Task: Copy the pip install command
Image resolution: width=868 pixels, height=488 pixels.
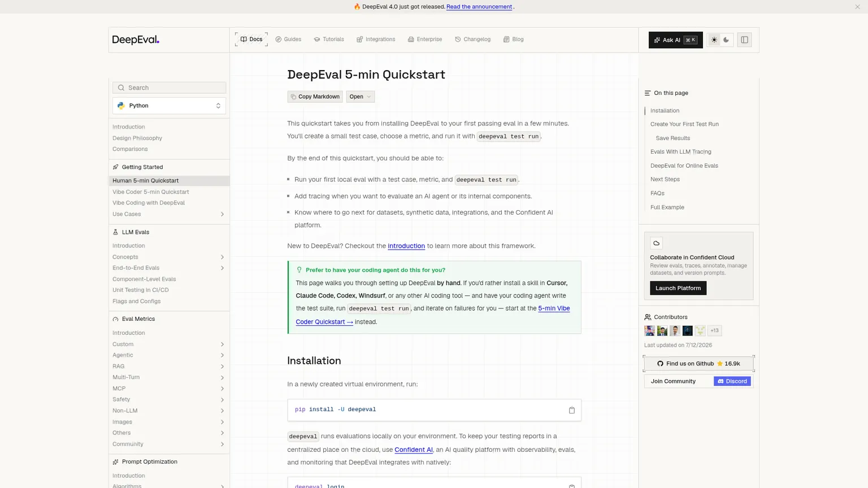Action: click(571, 410)
